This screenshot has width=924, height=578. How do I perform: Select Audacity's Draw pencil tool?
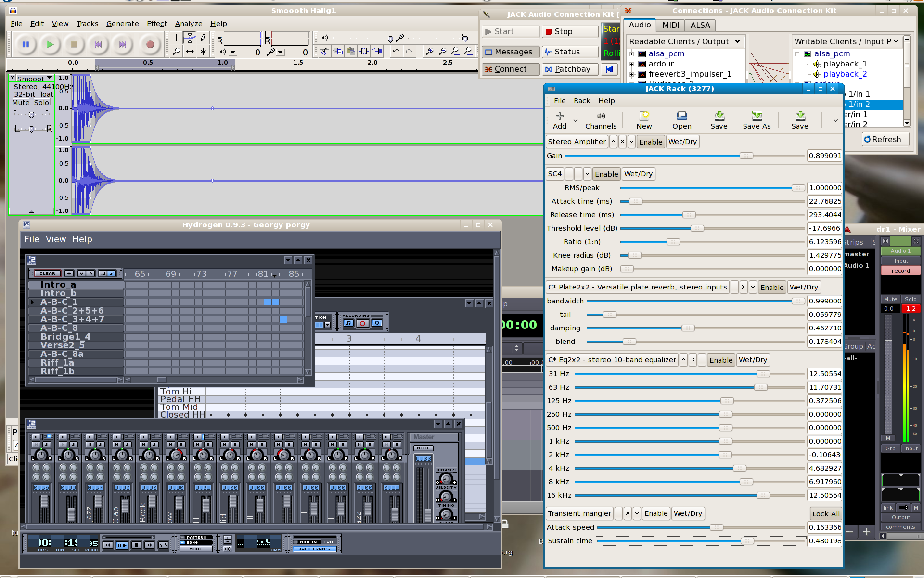tap(204, 38)
